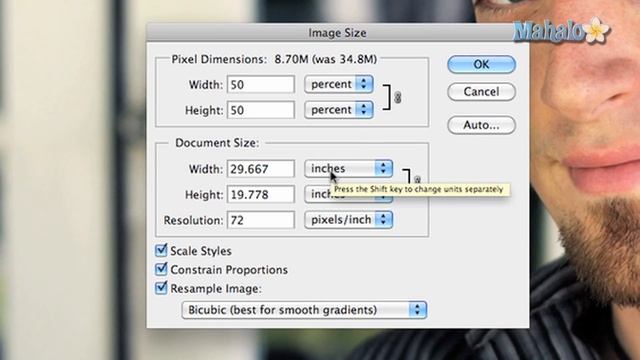Click the 'Pixel Dimensions: 8.70M (was 34.8M)' text
640x360 pixels.
click(274, 60)
